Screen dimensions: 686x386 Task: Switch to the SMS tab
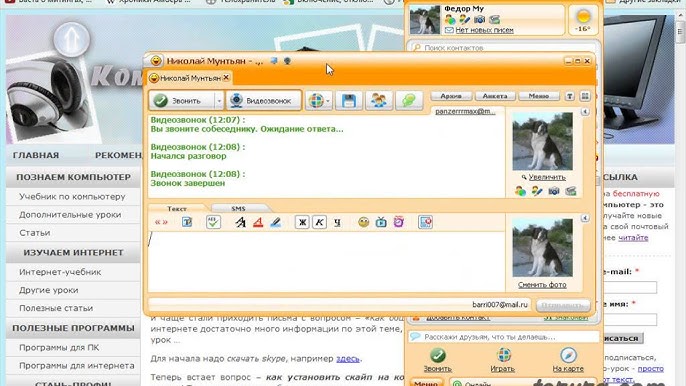238,208
